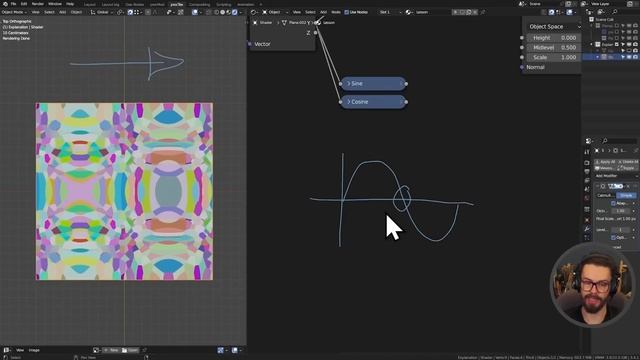Click the View Layer selector field
Viewport: 640px width, 360px height.
[x=608, y=4]
